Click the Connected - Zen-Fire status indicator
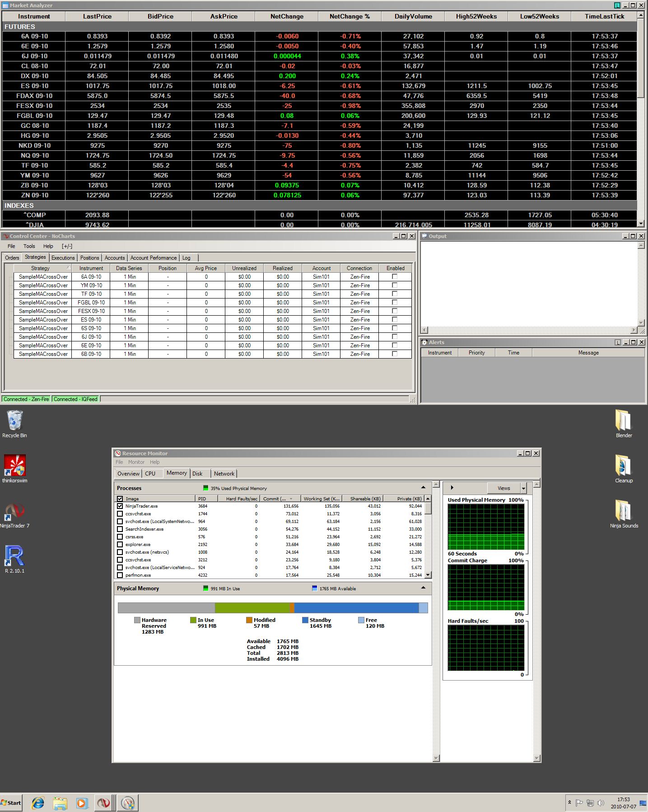Image resolution: width=648 pixels, height=812 pixels. 26,399
